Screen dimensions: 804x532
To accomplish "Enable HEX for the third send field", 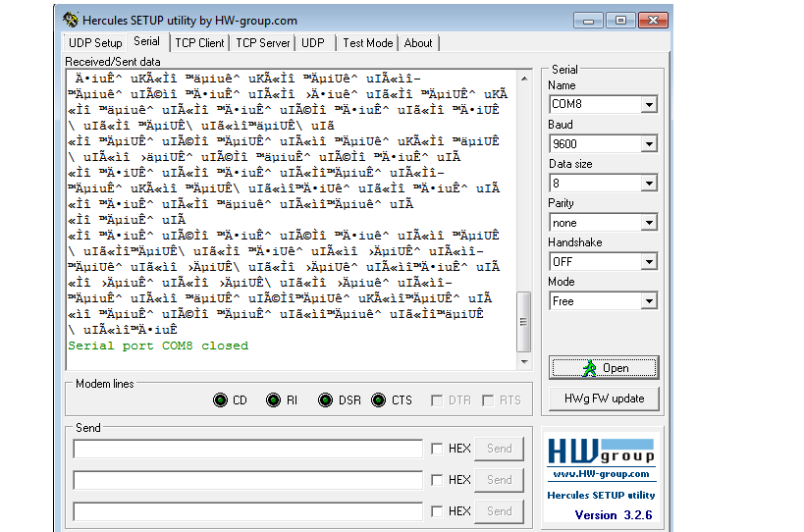I will pos(437,511).
